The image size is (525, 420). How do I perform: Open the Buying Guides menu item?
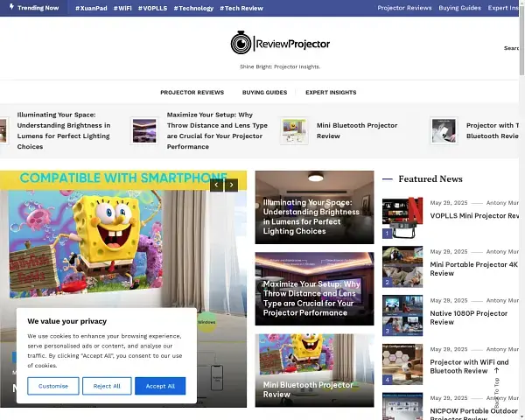[264, 92]
